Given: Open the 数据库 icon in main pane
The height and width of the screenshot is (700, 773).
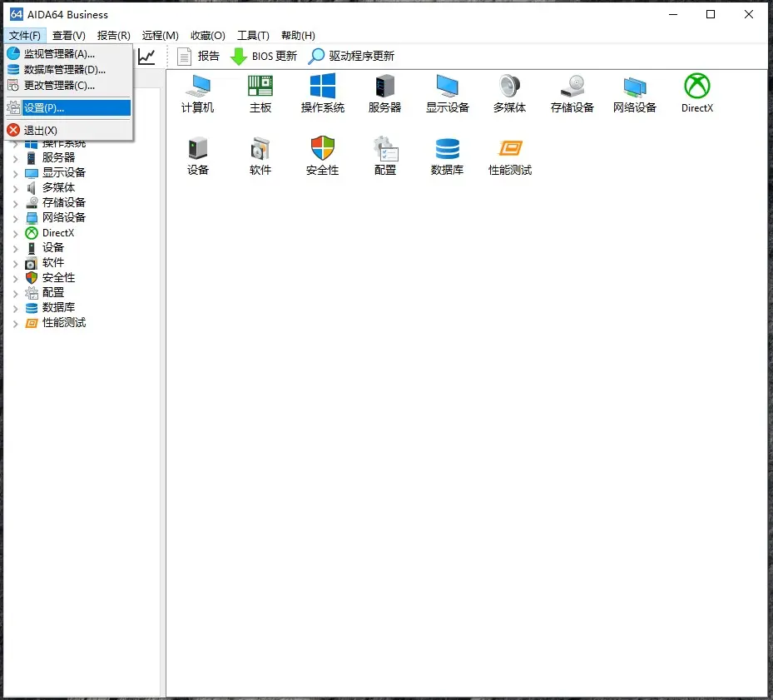Looking at the screenshot, I should 447,156.
